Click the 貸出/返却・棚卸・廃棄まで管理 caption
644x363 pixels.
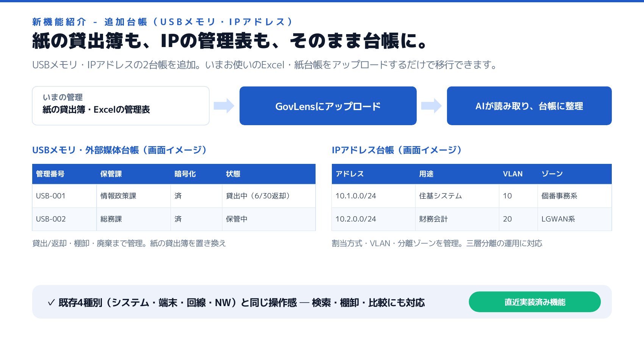[x=129, y=243]
